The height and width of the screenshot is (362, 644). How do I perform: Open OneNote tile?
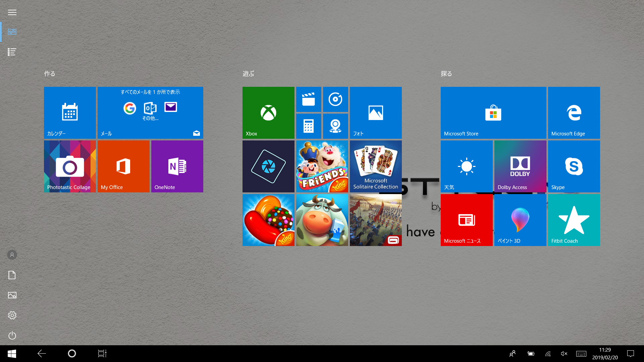177,166
